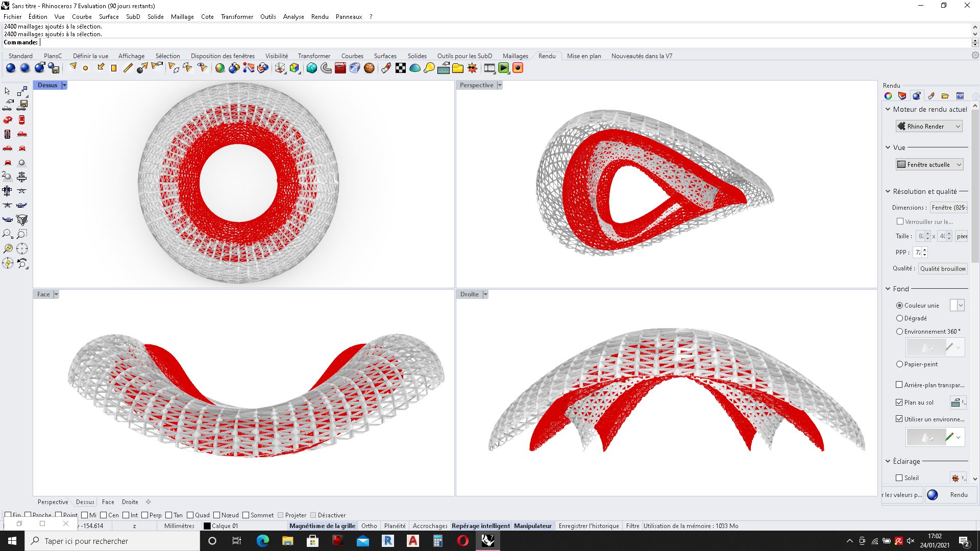980x551 pixels.
Task: Click the Rendu button in render panel
Action: tap(951, 495)
